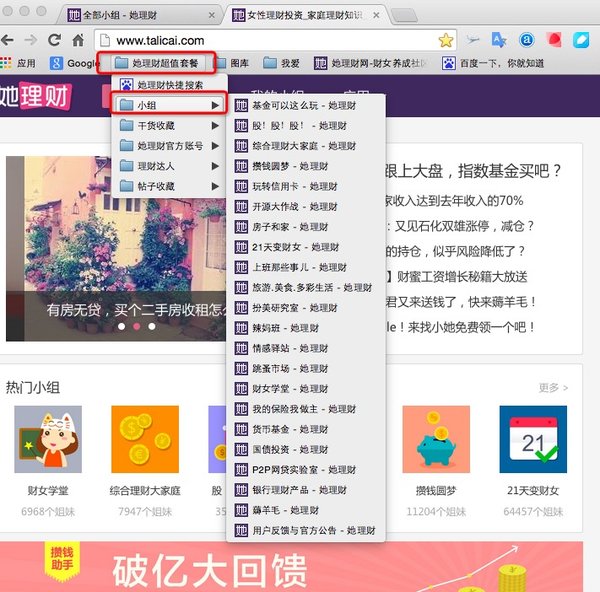Image resolution: width=600 pixels, height=592 pixels.
Task: Open 情感驿站 bookmark entry
Action: pyautogui.click(x=305, y=348)
